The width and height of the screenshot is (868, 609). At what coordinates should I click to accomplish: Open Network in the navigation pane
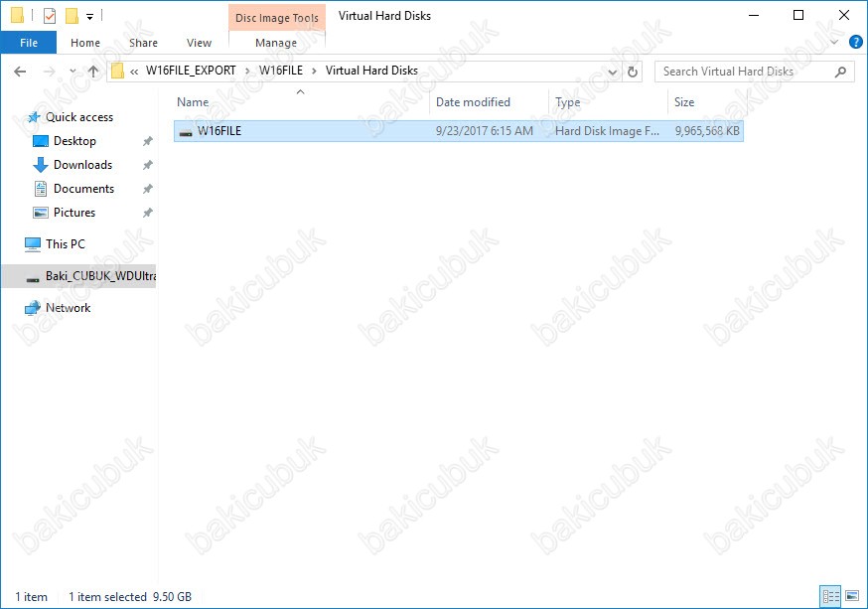(68, 307)
